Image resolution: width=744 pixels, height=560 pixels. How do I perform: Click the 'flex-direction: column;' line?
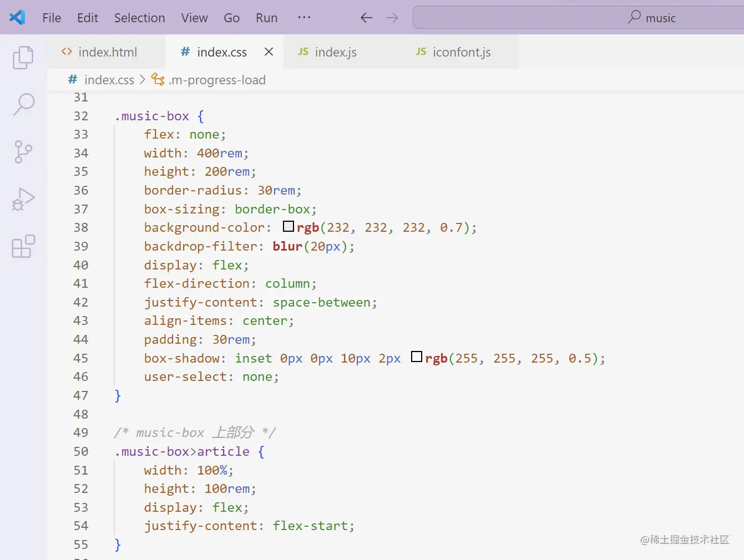tap(230, 283)
